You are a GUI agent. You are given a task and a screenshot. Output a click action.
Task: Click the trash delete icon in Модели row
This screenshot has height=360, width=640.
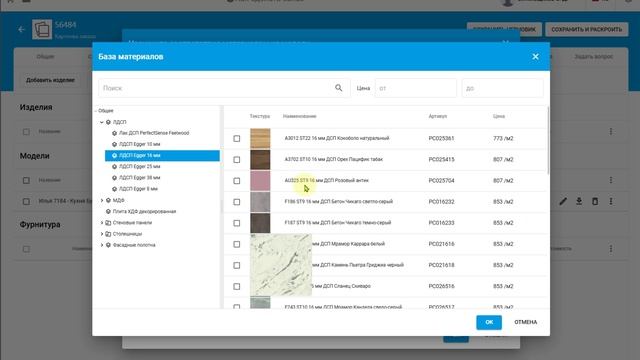pos(595,201)
